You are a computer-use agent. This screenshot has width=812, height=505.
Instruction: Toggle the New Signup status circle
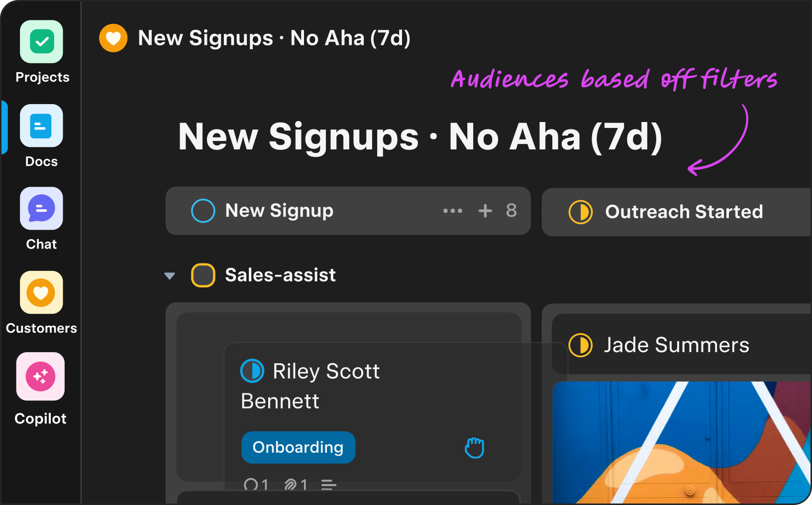point(203,211)
